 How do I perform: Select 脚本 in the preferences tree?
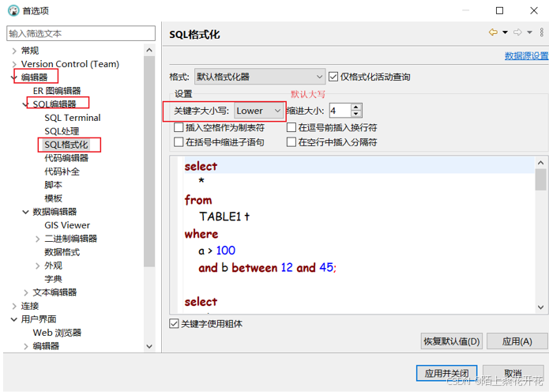click(53, 185)
